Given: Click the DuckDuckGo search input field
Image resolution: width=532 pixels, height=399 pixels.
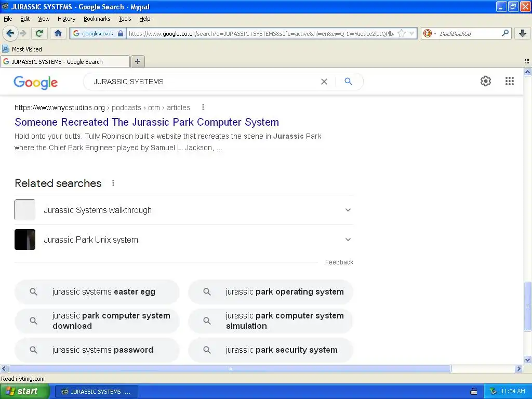Looking at the screenshot, I should [x=470, y=33].
